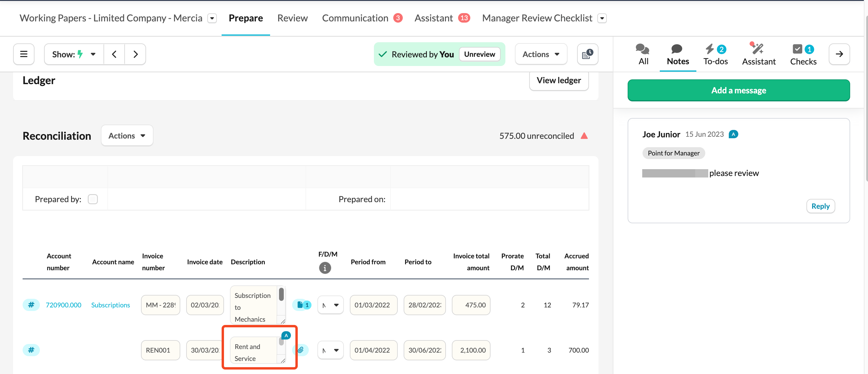Image resolution: width=868 pixels, height=374 pixels.
Task: Click paperclip attachment icon on REN001 row
Action: coord(300,350)
